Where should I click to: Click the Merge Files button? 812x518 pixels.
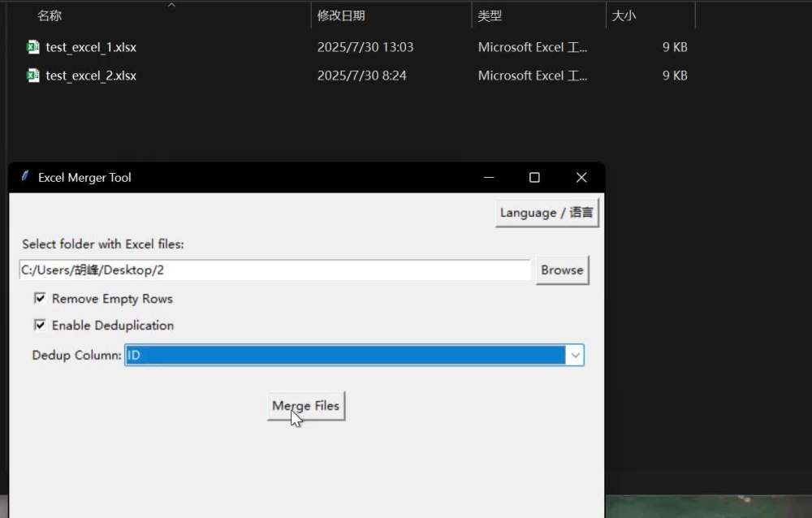click(305, 406)
